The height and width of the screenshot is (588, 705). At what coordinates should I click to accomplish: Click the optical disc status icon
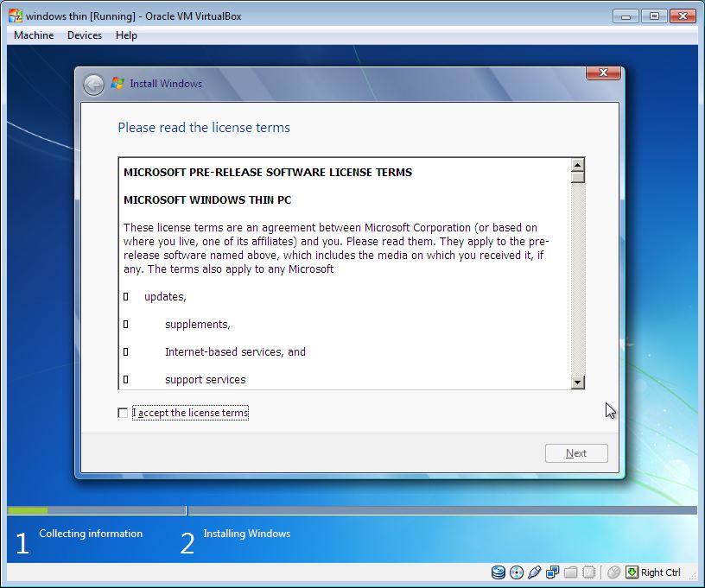[x=517, y=572]
